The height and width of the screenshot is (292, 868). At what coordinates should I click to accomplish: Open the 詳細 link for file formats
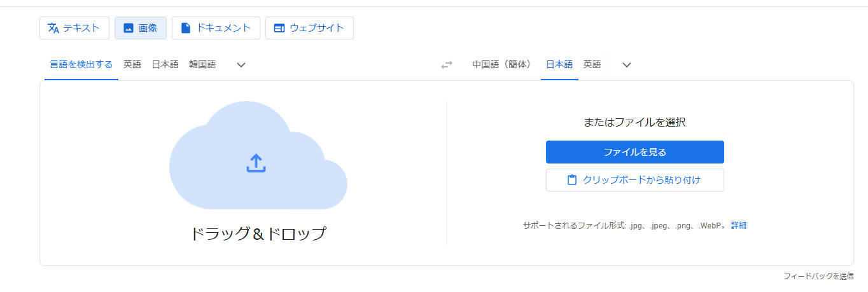(x=738, y=225)
